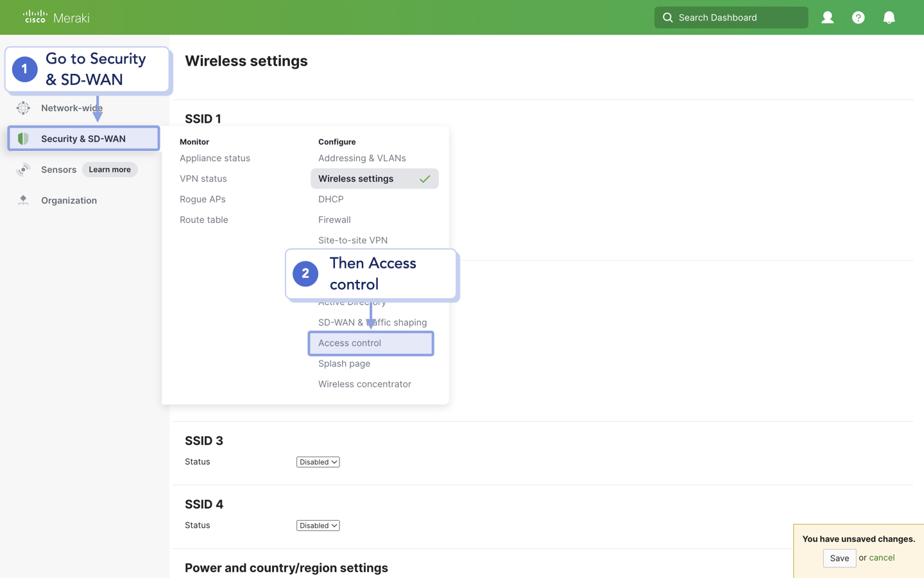Click the cancel link for unsaved changes
This screenshot has height=578, width=924.
click(x=881, y=558)
